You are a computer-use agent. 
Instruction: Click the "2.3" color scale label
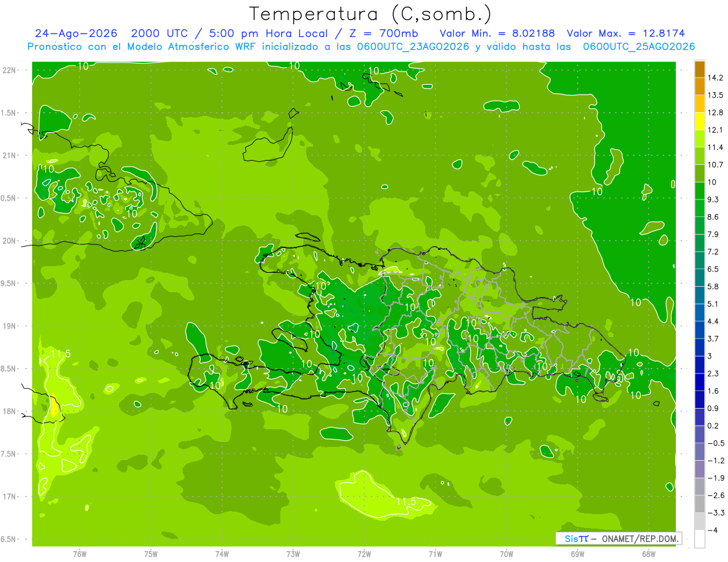click(713, 373)
